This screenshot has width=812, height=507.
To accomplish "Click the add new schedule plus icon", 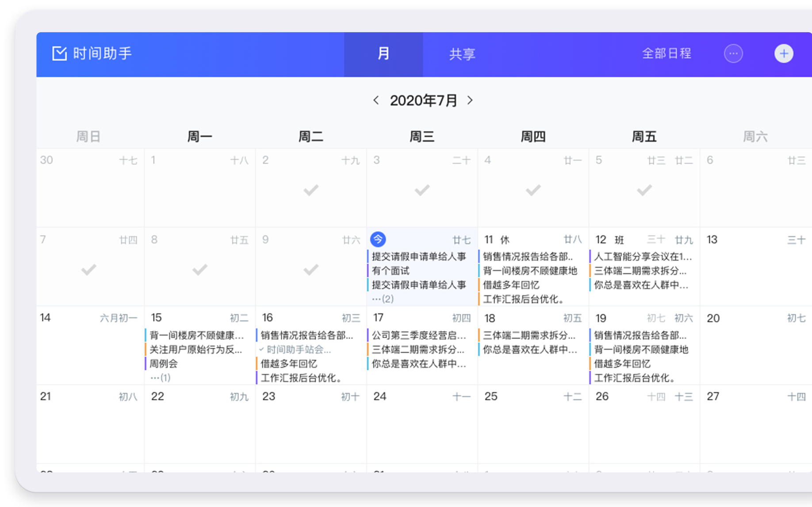I will [783, 54].
